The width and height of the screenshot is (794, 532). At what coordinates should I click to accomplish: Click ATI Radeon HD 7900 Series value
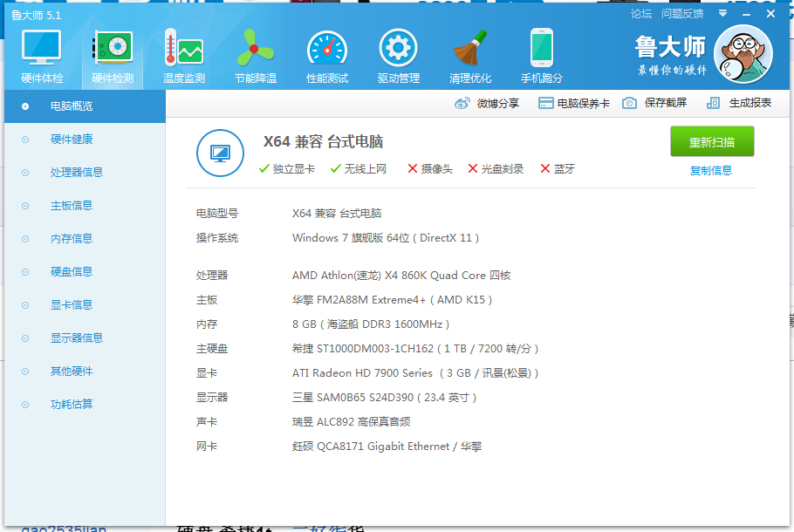pyautogui.click(x=415, y=373)
